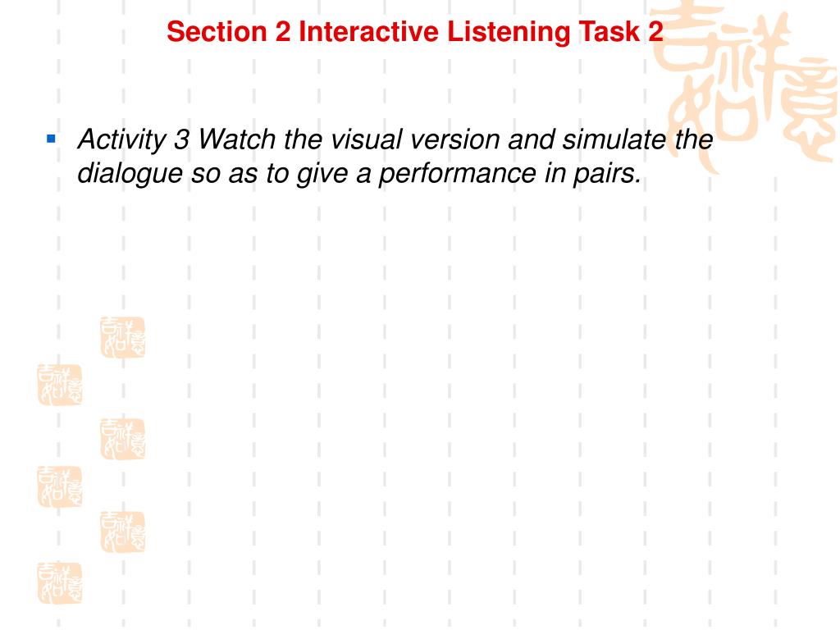840x630 pixels.
Task: Select the third small seal stamp from top
Action: [x=123, y=440]
